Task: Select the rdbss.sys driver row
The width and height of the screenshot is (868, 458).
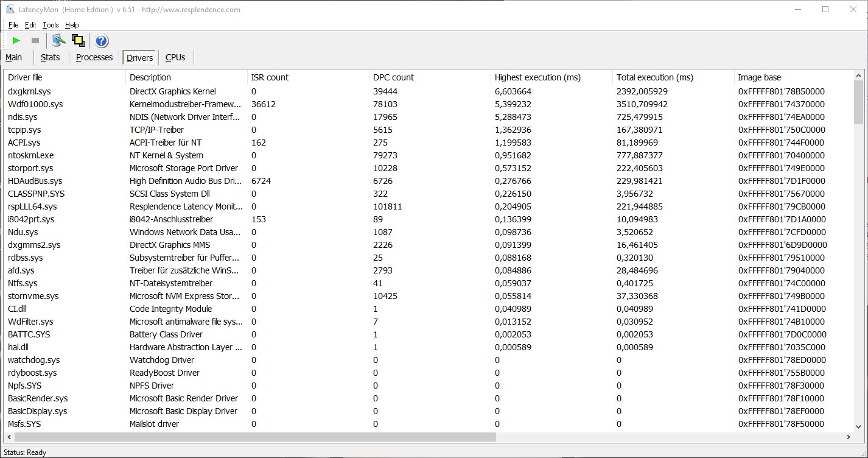Action: [x=429, y=258]
